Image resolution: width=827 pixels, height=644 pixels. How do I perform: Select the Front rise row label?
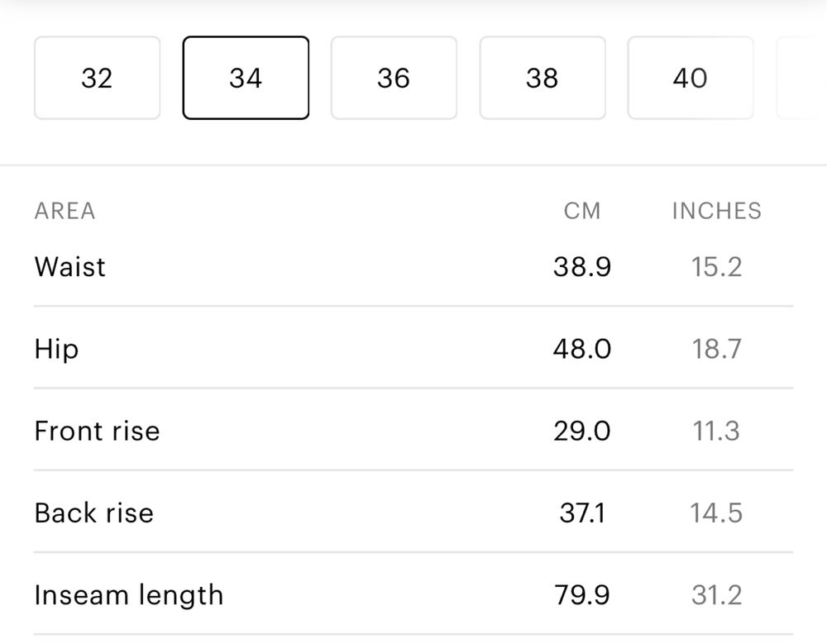pyautogui.click(x=97, y=431)
